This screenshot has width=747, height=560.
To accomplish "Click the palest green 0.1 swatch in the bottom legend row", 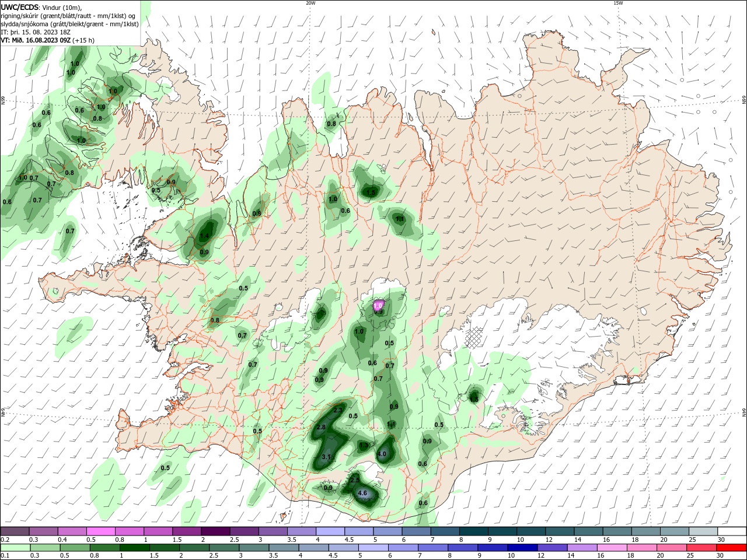I will [x=16, y=548].
